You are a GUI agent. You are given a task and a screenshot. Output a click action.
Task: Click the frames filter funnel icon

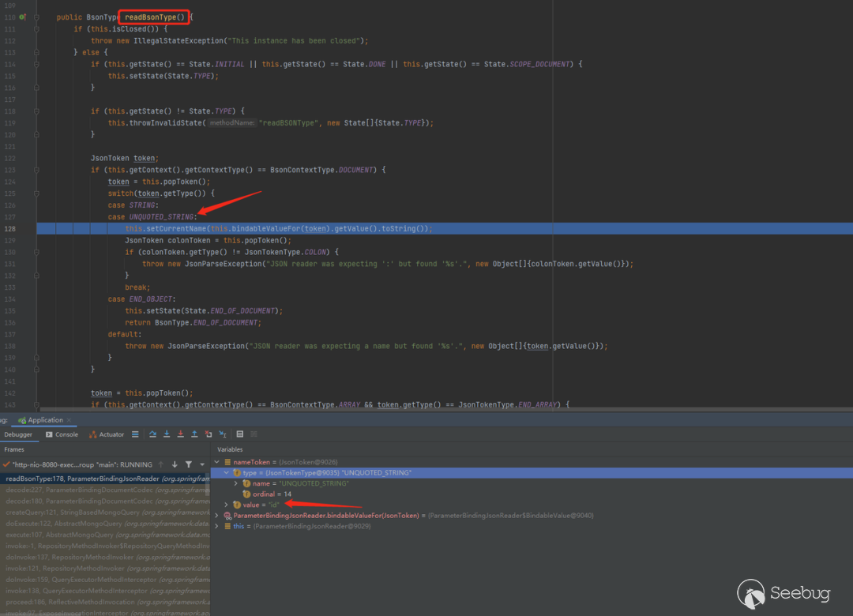189,464
